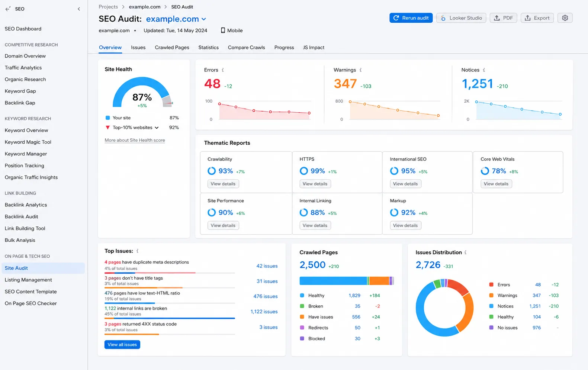Click the Core Web Vitals progress ring
588x370 pixels.
485,171
